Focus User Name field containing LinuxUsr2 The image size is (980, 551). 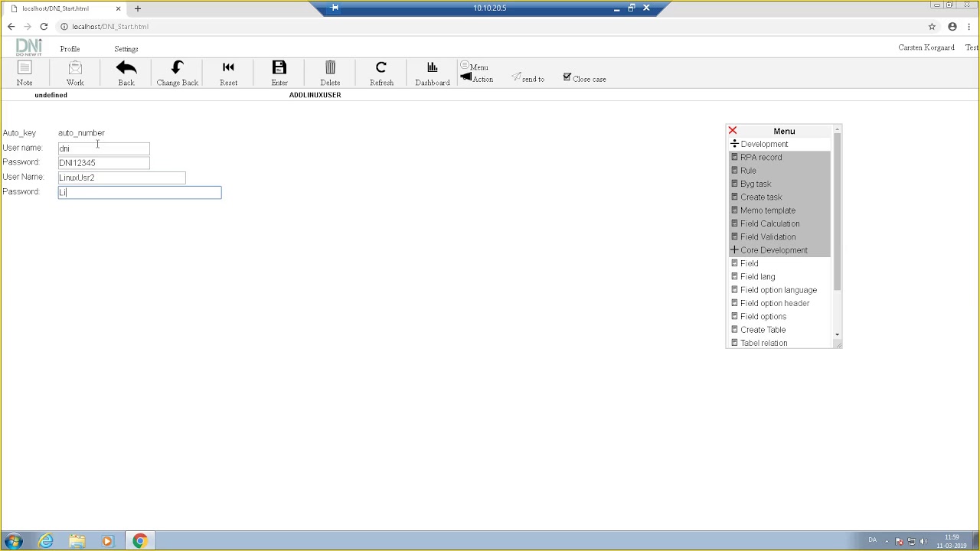122,178
